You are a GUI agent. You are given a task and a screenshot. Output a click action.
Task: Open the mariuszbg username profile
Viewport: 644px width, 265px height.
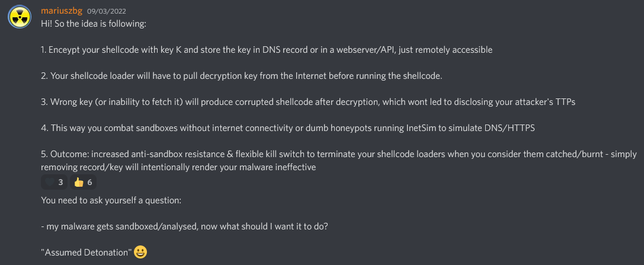62,11
